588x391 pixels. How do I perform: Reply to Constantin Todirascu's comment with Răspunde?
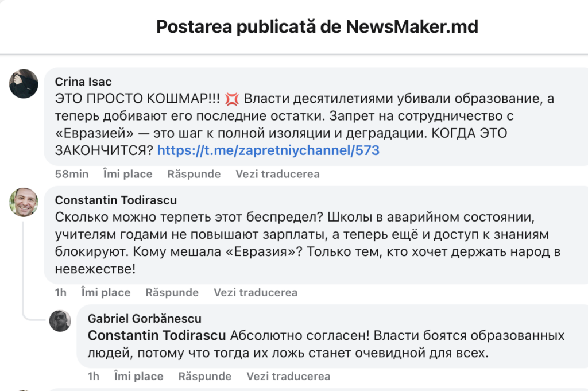(x=172, y=292)
